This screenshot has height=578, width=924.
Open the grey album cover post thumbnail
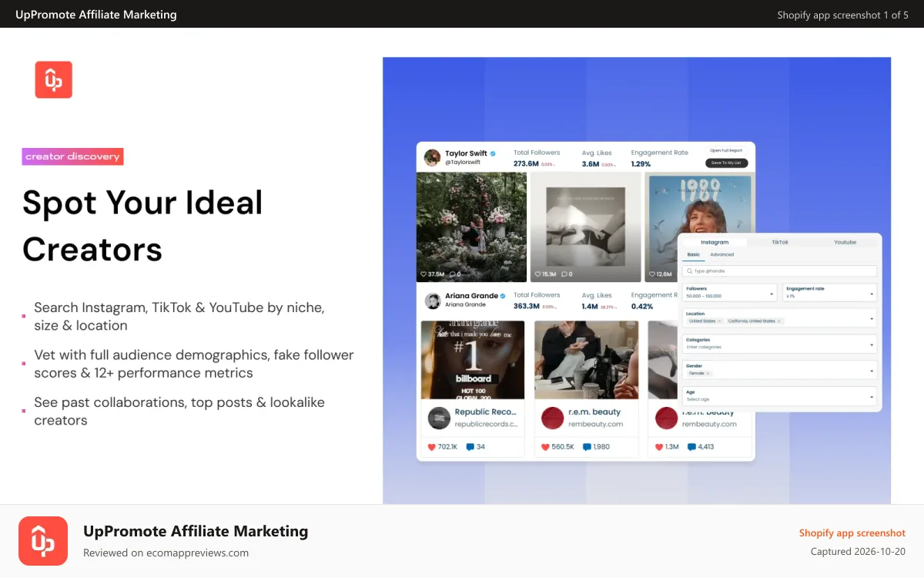(x=586, y=227)
